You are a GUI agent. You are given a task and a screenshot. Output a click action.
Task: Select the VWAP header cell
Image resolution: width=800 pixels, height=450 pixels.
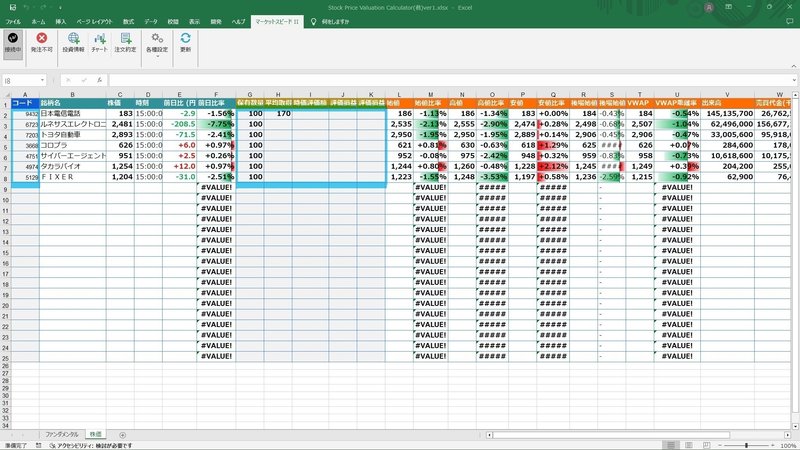[x=640, y=103]
